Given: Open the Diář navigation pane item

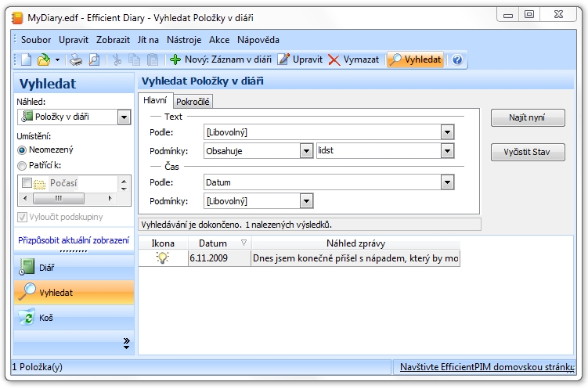Looking at the screenshot, I should (74, 268).
